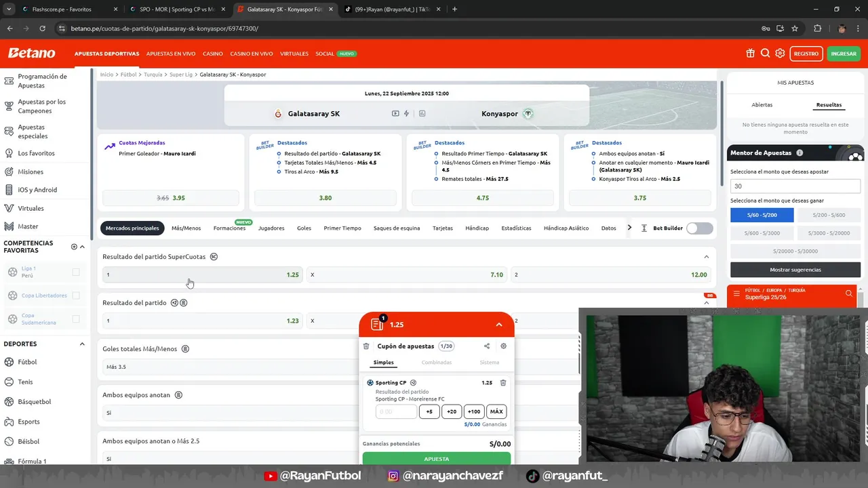The width and height of the screenshot is (868, 488).
Task: Open the Superliga 25/26 hamburger menu
Action: [x=736, y=293]
